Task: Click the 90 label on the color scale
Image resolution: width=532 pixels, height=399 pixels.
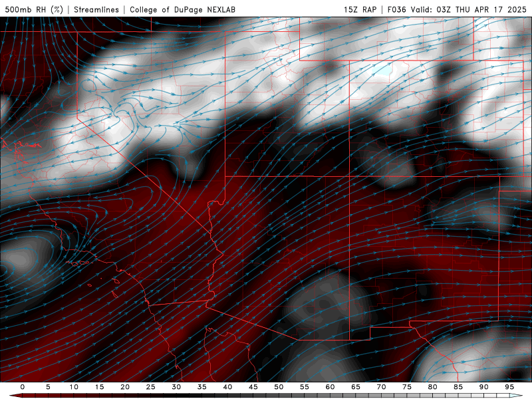Action: click(x=483, y=387)
